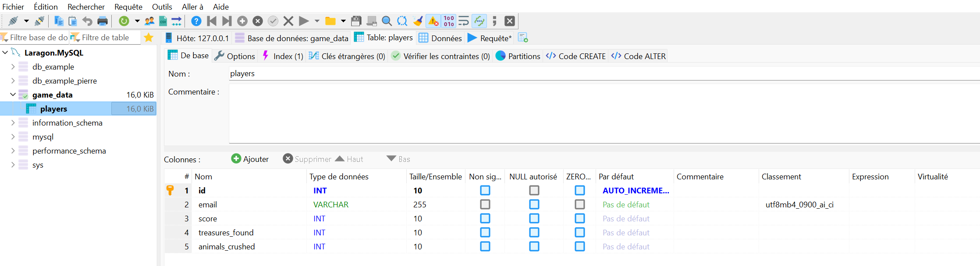The image size is (980, 266).
Task: Collapse the game_data database node
Action: tap(13, 95)
